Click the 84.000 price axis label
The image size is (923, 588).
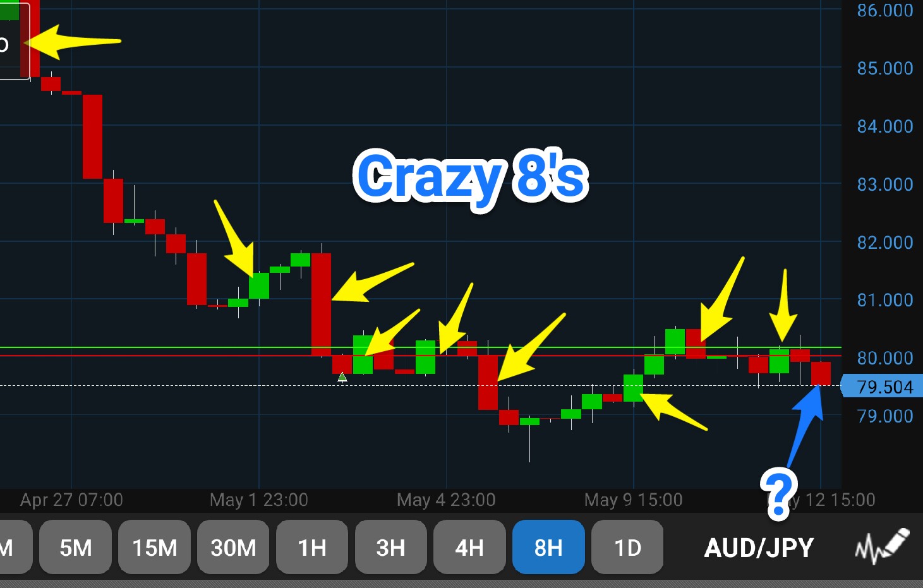coord(884,126)
